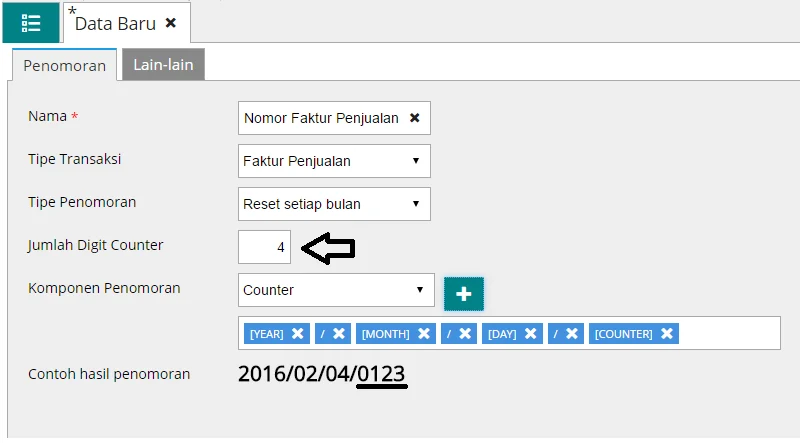Click empty area of component tags box

(x=730, y=333)
